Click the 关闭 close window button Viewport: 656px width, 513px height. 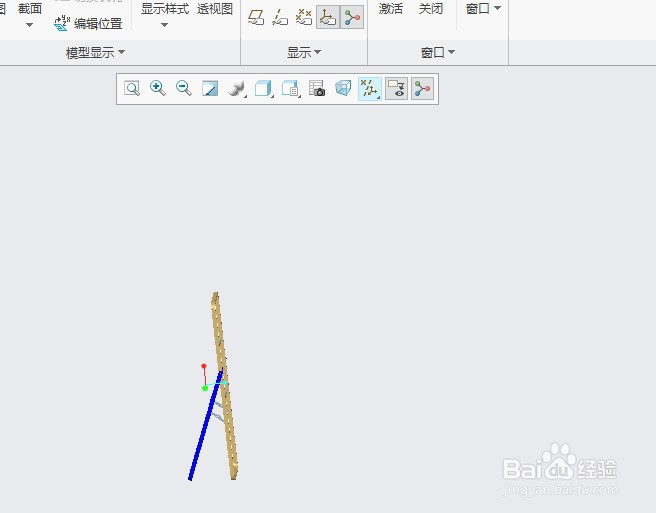click(x=431, y=8)
